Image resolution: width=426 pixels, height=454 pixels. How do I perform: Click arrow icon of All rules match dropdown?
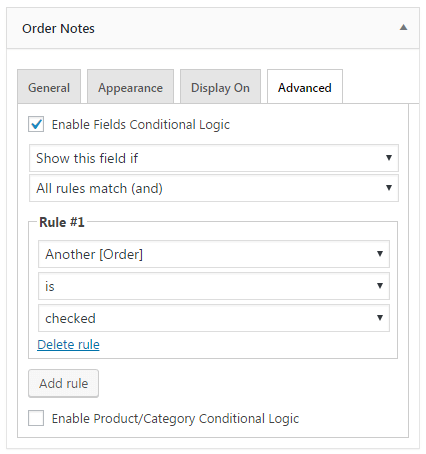tap(389, 188)
